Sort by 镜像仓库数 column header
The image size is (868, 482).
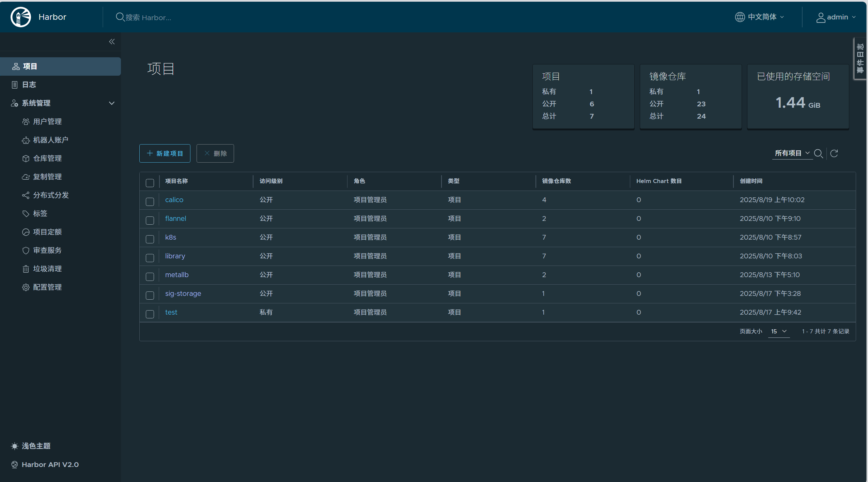(x=557, y=181)
